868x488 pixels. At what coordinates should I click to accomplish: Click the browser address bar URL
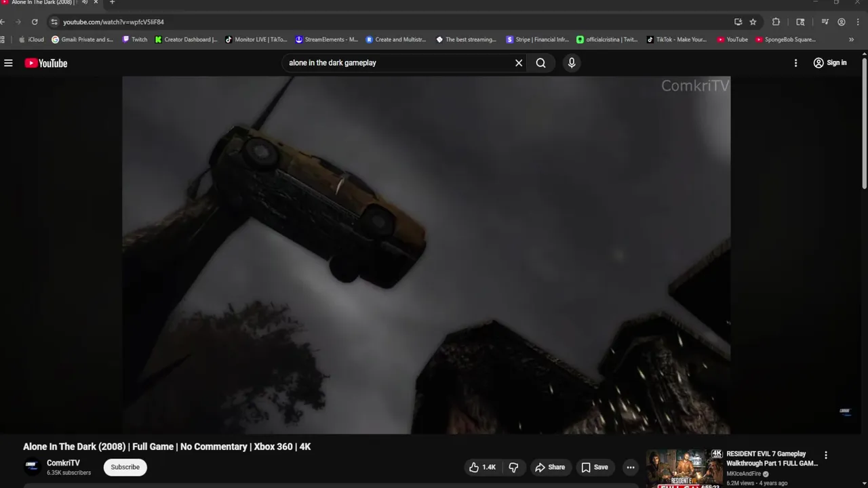pos(113,22)
